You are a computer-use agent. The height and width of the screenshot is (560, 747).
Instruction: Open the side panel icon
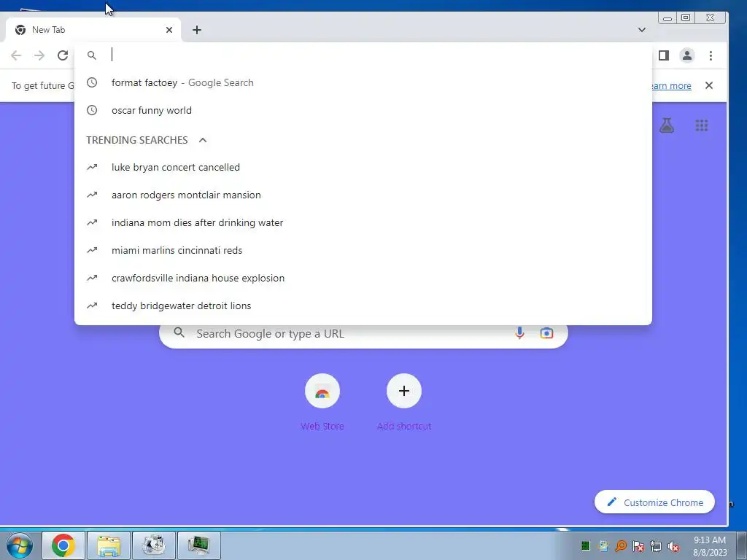(664, 55)
